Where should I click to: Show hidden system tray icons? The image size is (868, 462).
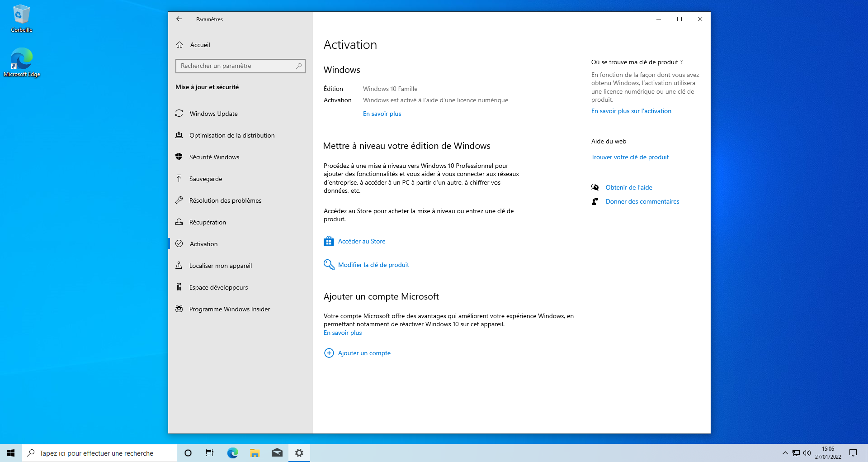tap(785, 453)
